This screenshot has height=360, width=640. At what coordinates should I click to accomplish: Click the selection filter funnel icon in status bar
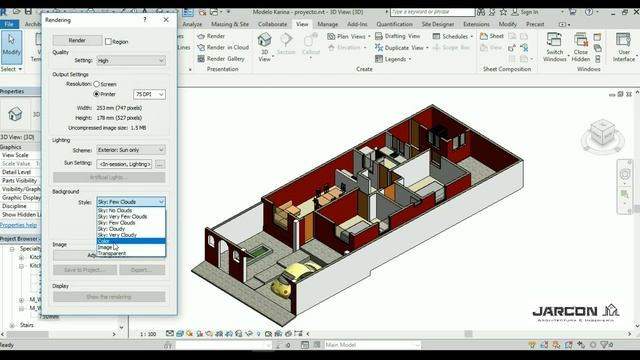pyautogui.click(x=605, y=345)
